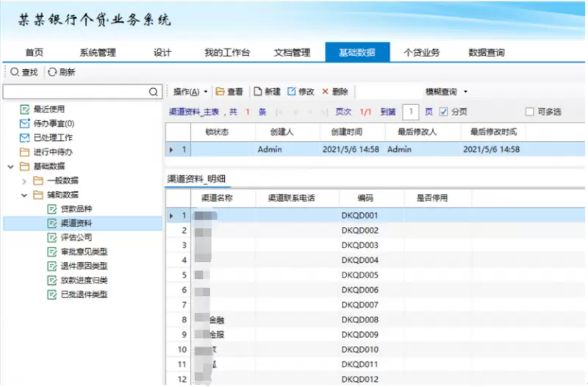Click the 新建 (new) document icon
The image size is (588, 387).
coord(257,92)
